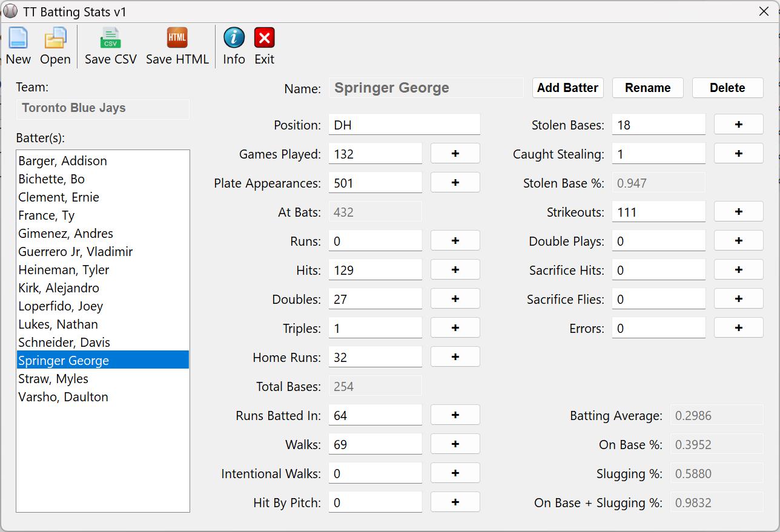Screen dimensions: 780x532
Task: Show the Info dialog icon
Action: coord(234,39)
